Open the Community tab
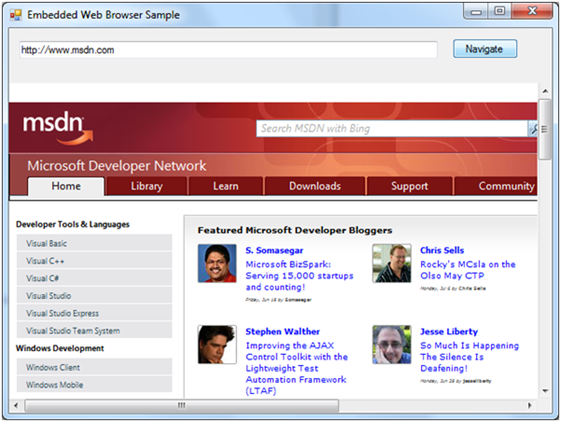This screenshot has width=561, height=422. point(496,186)
